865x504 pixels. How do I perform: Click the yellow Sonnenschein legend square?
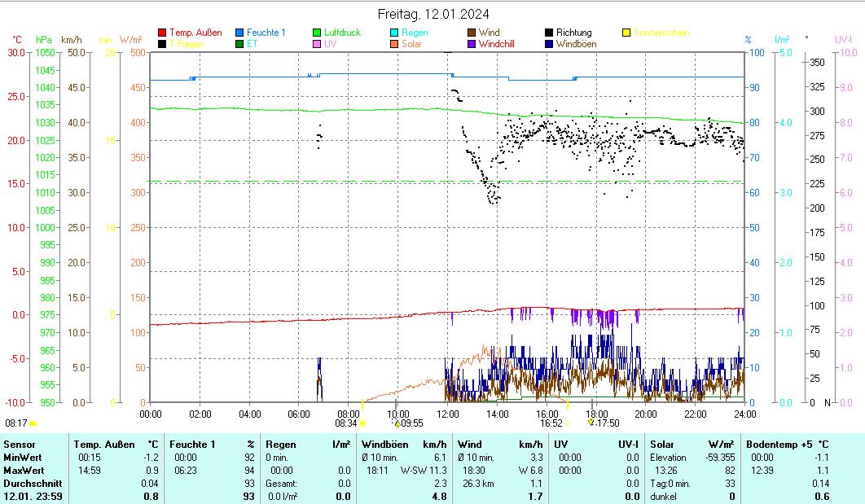[626, 33]
